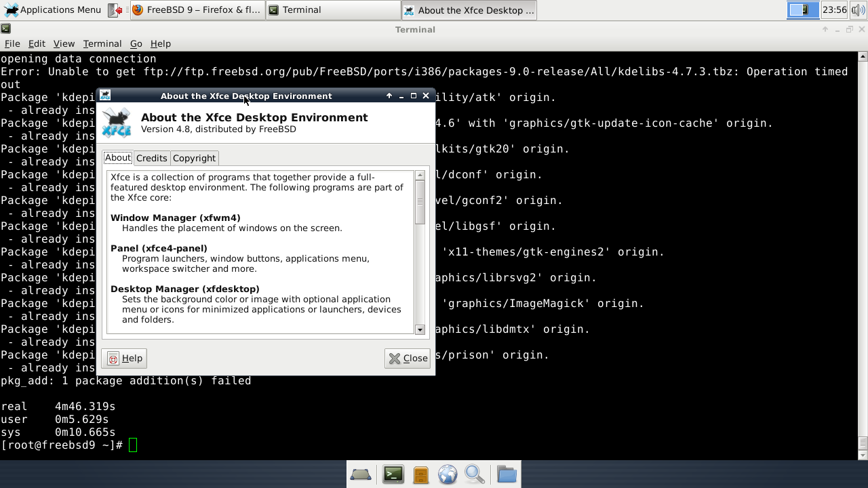
Task: Click the workspace switcher in the top panel
Action: 804,10
